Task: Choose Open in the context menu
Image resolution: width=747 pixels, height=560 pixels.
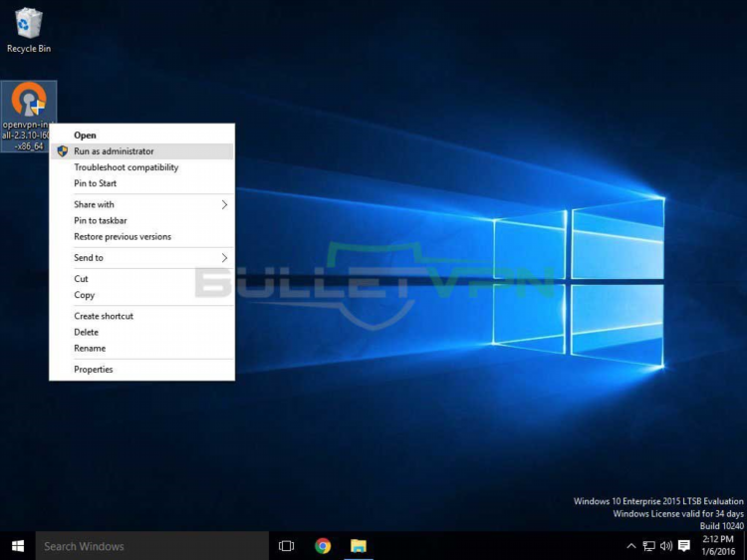Action: pyautogui.click(x=141, y=136)
